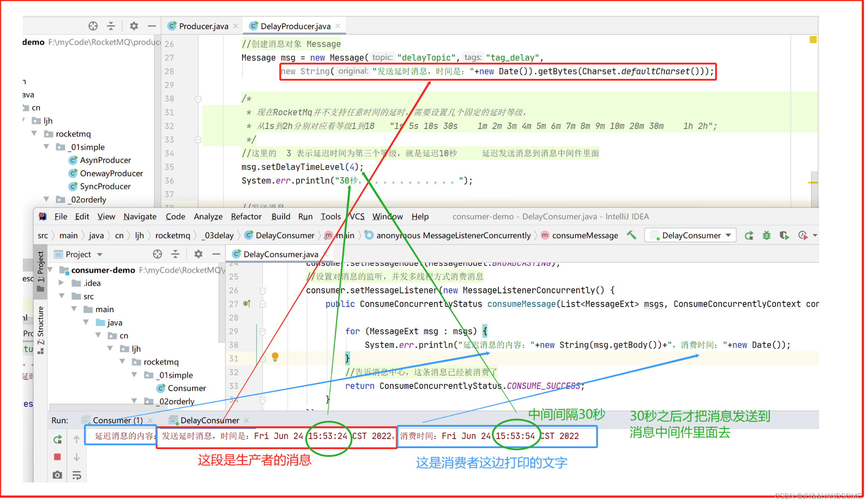This screenshot has height=503, width=868.
Task: Switch to the Producer.java editor tab
Action: click(203, 26)
